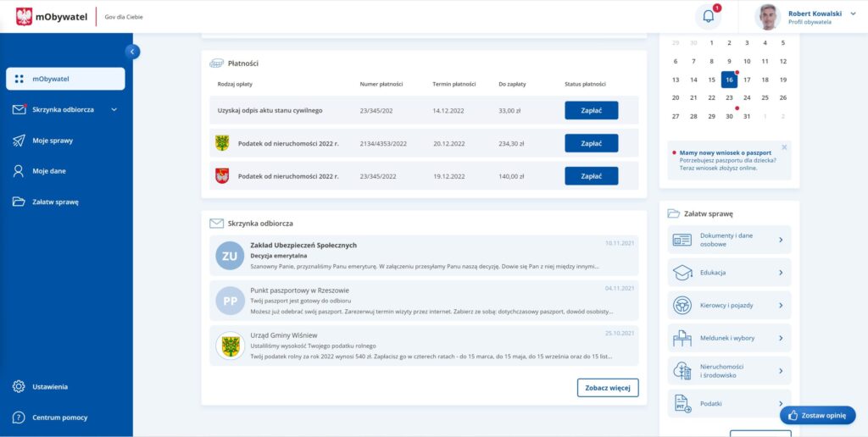Open Decyzja emerytalna message
This screenshot has width=868, height=437.
pos(424,256)
